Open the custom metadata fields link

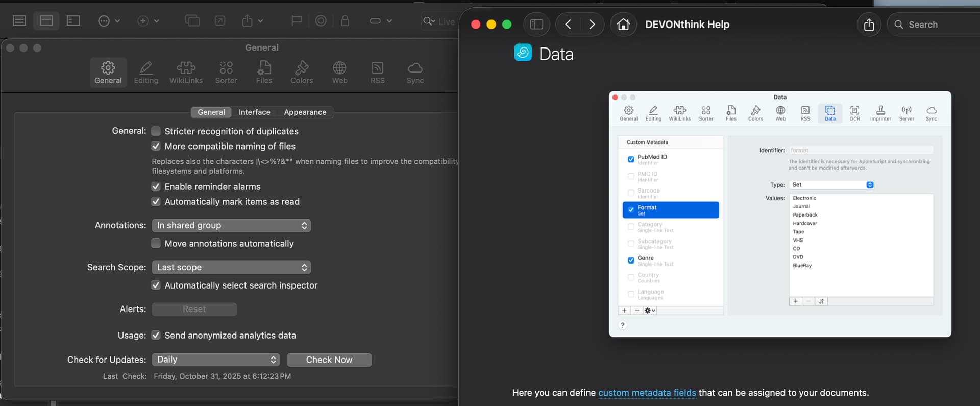click(647, 393)
